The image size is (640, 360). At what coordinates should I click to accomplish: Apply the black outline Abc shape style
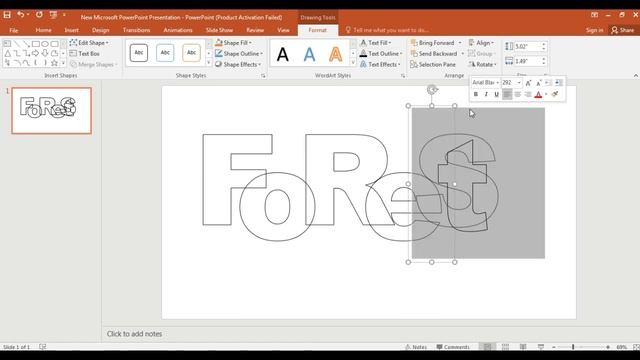(x=139, y=53)
